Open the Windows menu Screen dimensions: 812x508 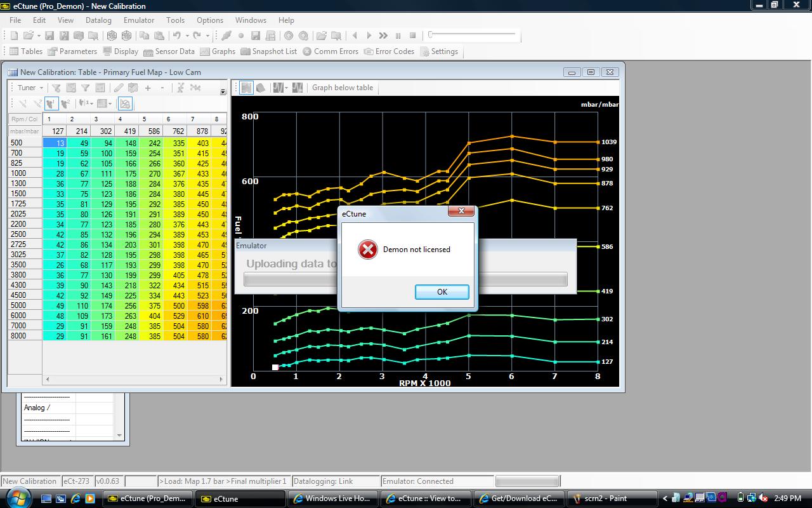click(251, 20)
